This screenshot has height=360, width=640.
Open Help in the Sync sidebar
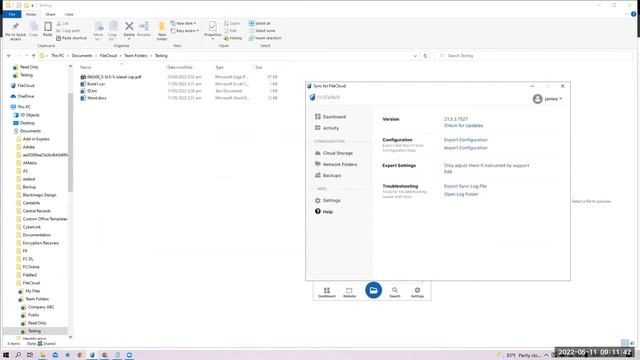click(324, 211)
